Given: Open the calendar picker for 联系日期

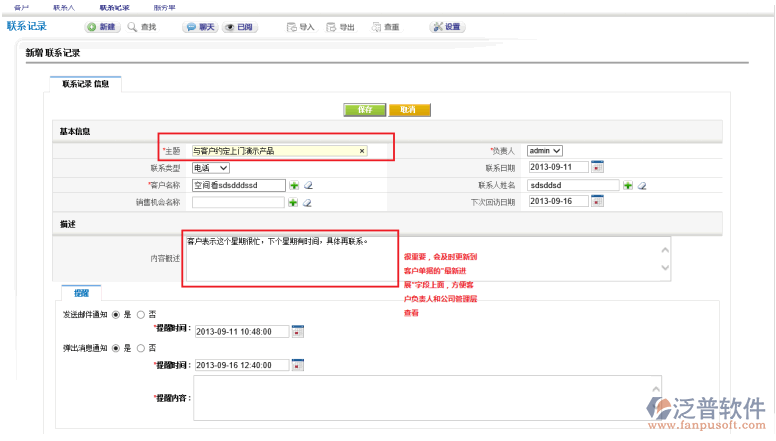Looking at the screenshot, I should coord(597,167).
